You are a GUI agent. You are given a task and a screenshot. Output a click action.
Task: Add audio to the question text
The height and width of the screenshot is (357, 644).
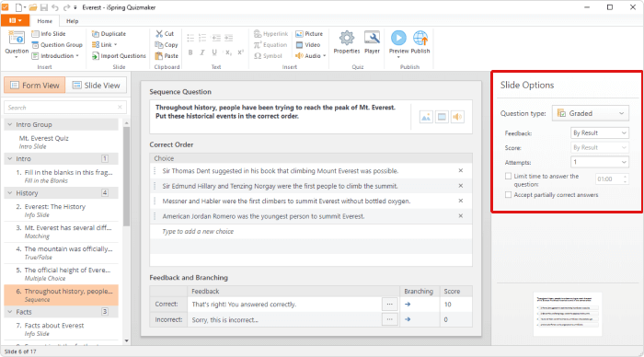tap(457, 117)
